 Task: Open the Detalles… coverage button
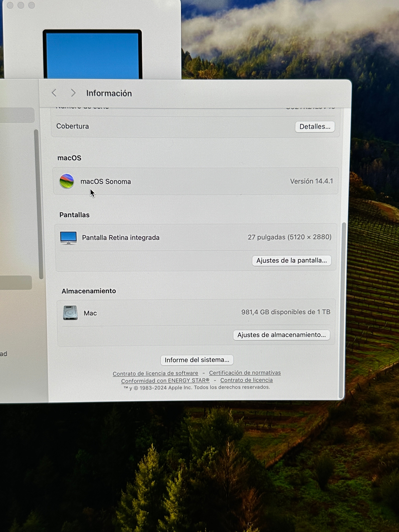315,127
